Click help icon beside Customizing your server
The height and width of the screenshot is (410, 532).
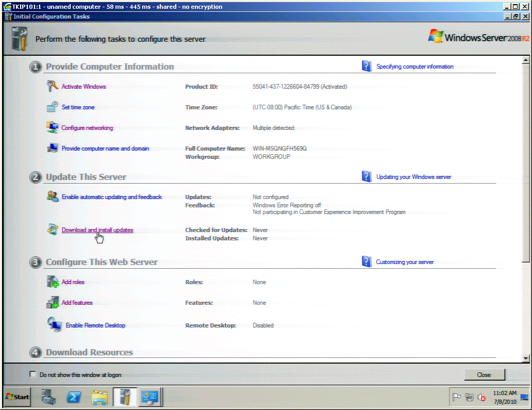(x=367, y=261)
